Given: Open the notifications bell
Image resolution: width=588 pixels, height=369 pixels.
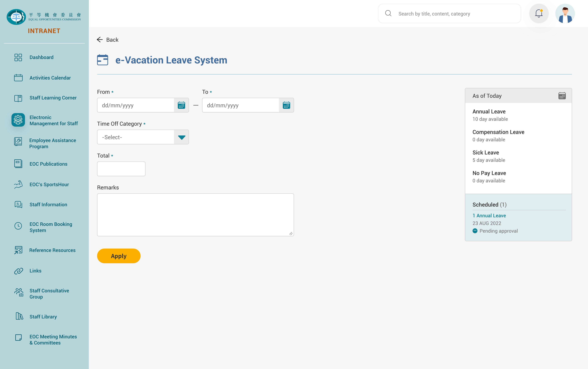Looking at the screenshot, I should (539, 13).
